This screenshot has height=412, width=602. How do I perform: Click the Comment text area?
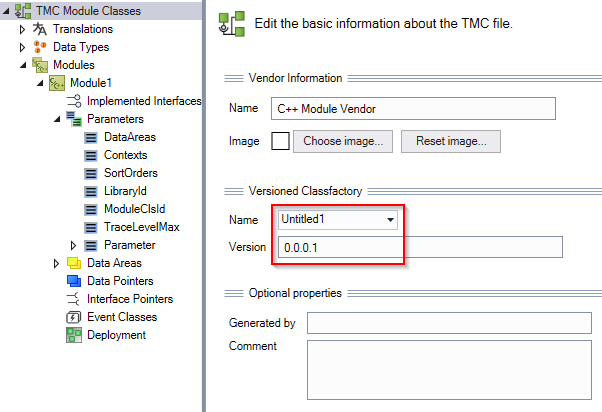pos(449,370)
